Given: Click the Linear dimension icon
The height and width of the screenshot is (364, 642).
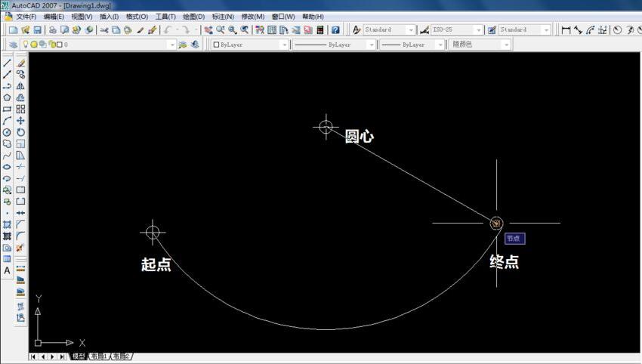Looking at the screenshot, I should 566,30.
